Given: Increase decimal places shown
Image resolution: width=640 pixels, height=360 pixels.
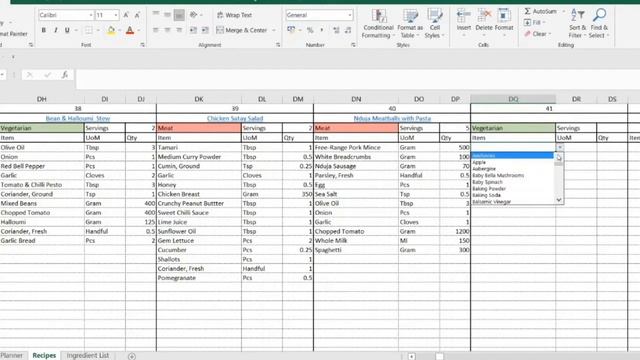Looking at the screenshot, I should pyautogui.click(x=336, y=30).
